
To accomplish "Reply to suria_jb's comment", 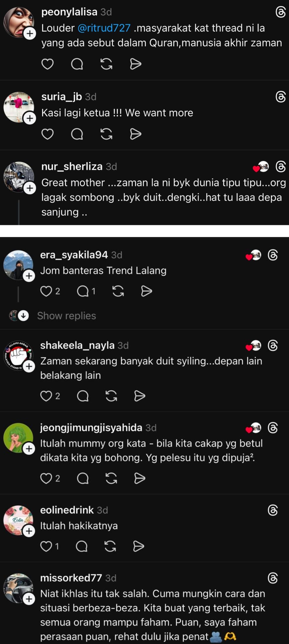I will 77,134.
